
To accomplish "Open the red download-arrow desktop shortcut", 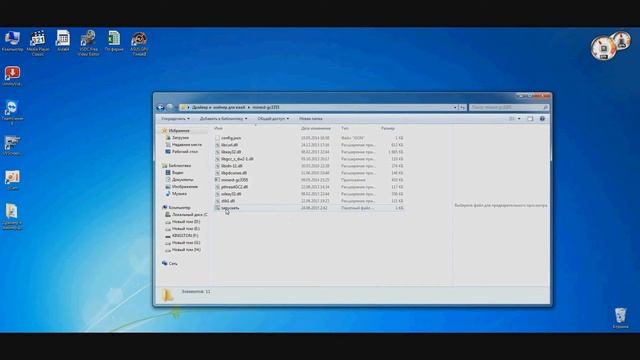I will (12, 76).
